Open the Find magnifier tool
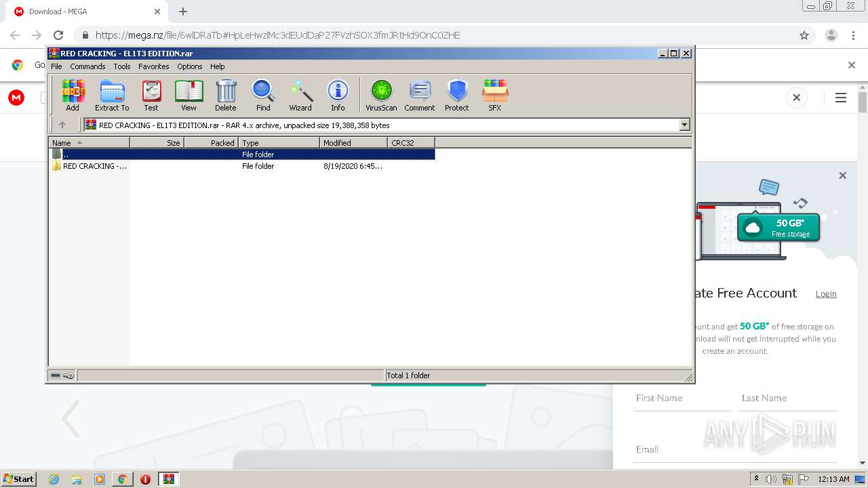Viewport: 868px width, 488px height. pos(263,96)
